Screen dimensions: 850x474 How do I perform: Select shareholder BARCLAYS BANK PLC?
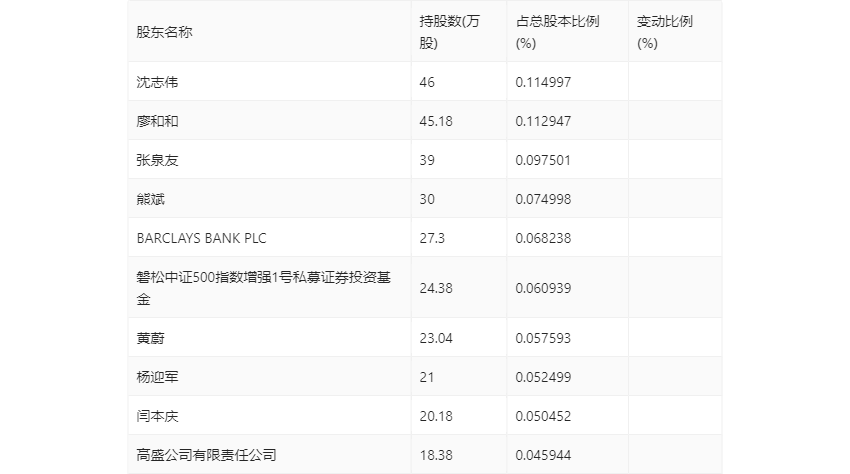[x=201, y=238]
